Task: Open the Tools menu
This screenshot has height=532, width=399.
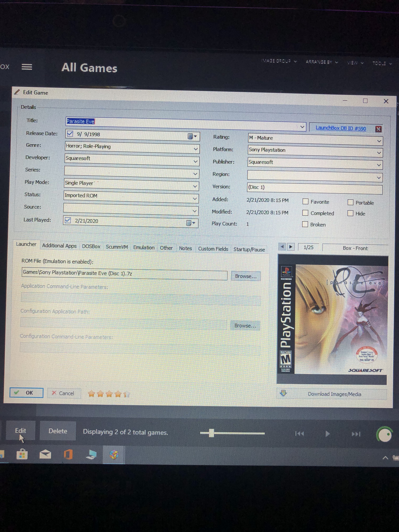Action: tap(382, 63)
